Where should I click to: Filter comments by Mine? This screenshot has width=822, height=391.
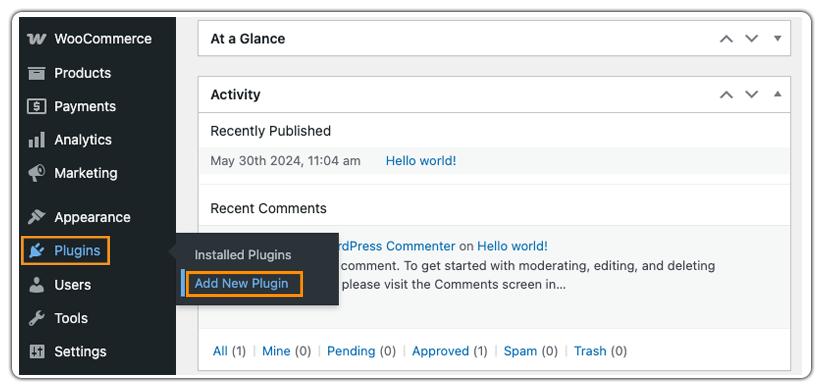pyautogui.click(x=276, y=351)
